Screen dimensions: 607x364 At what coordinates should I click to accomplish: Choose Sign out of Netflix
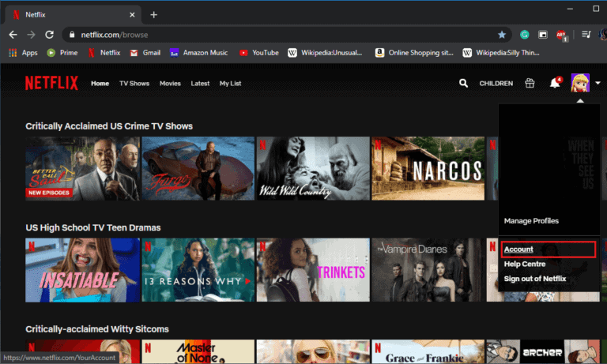coord(534,279)
